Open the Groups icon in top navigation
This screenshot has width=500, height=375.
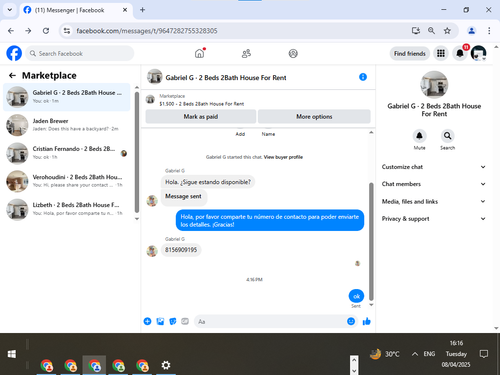click(x=293, y=53)
